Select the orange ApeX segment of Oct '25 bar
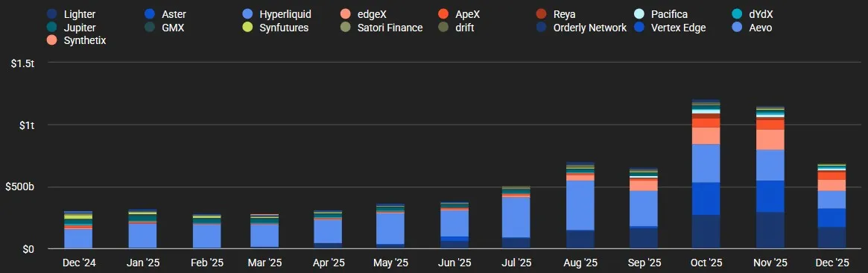Screen dimensions: 868x273 tap(706, 122)
